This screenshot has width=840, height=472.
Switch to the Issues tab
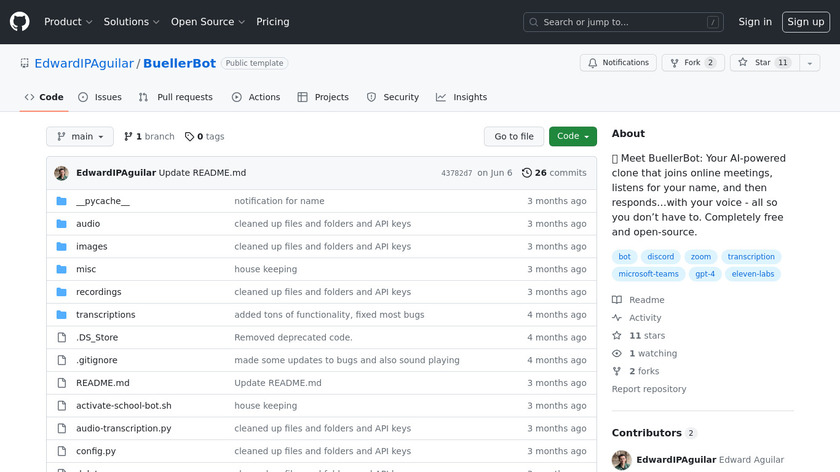100,97
